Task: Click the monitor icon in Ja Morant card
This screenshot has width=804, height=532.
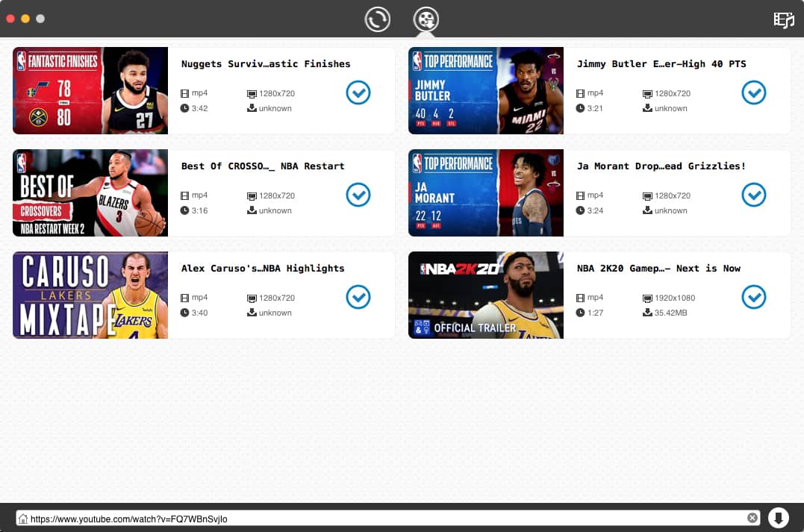Action: tap(648, 195)
